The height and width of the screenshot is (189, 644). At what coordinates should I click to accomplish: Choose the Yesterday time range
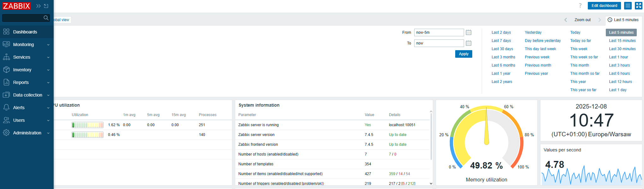click(533, 32)
